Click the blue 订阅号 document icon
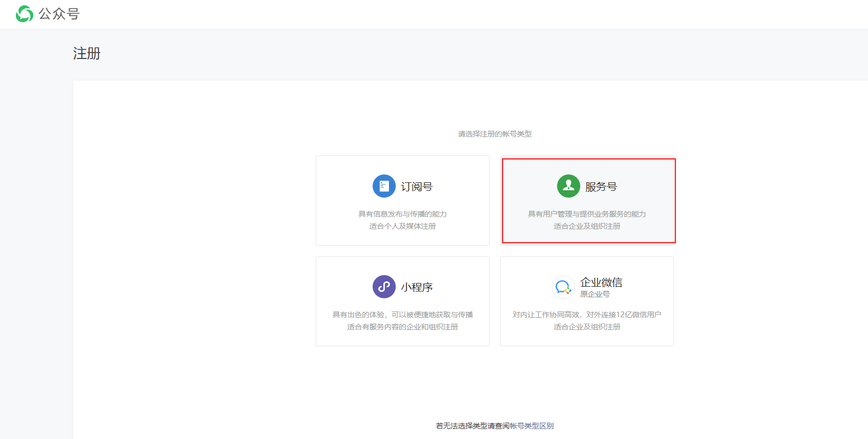 click(x=384, y=186)
